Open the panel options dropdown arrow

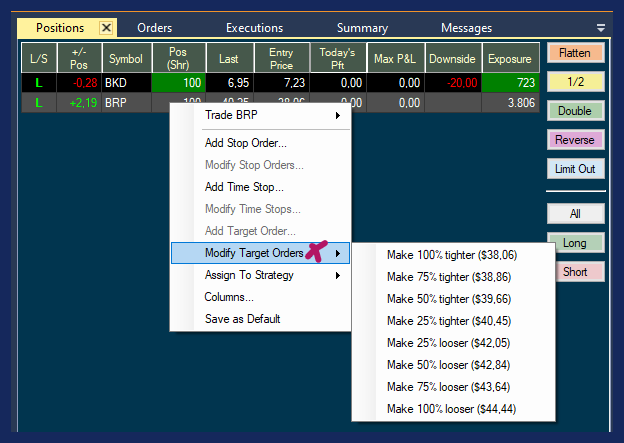tap(601, 28)
